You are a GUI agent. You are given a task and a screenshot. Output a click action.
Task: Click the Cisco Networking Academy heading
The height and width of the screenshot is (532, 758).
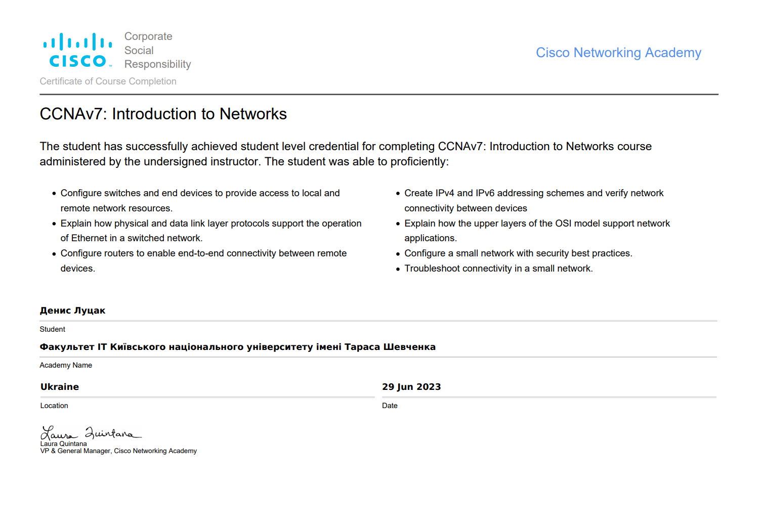pyautogui.click(x=618, y=53)
